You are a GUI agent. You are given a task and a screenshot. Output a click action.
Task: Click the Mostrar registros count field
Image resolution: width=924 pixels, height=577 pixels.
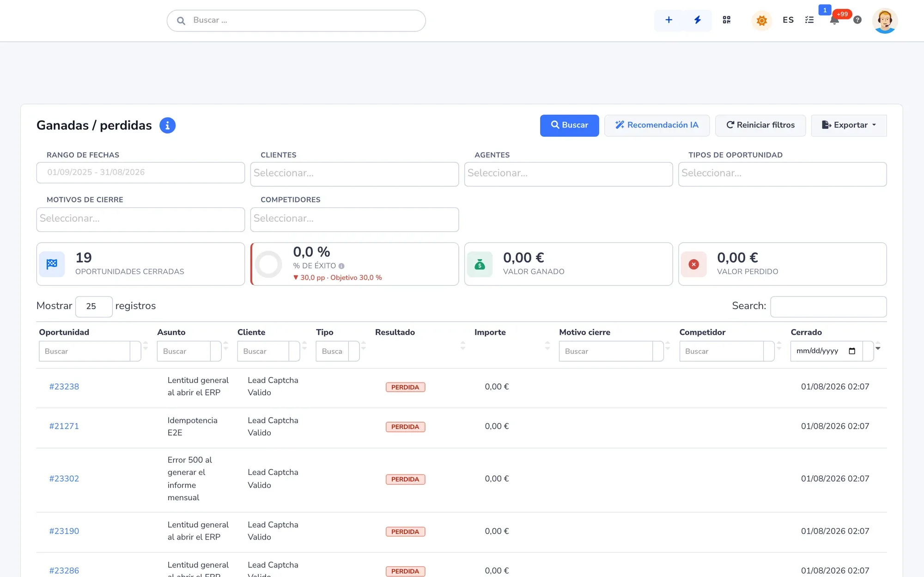click(x=94, y=306)
